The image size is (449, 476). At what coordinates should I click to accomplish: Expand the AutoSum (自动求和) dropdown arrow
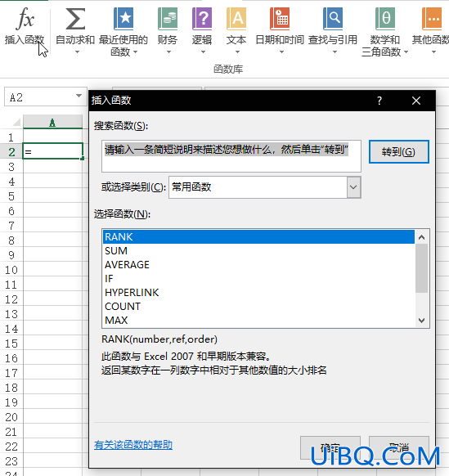point(77,52)
